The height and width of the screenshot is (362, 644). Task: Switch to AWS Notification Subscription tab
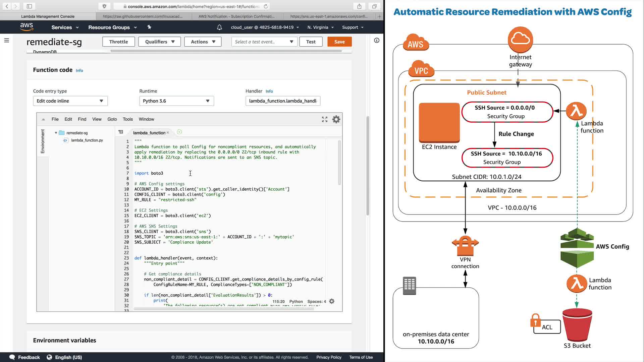[x=236, y=16]
